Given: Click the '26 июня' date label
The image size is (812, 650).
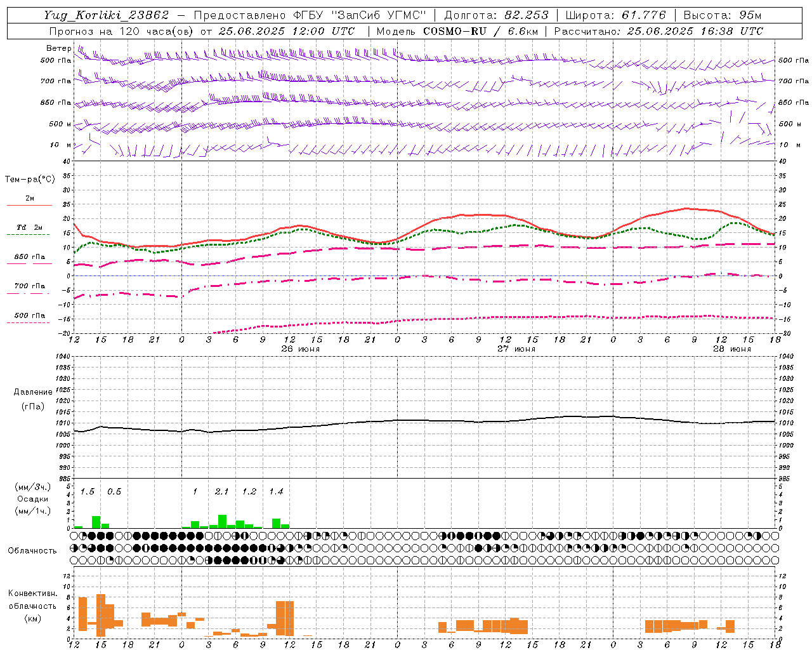Looking at the screenshot, I should pyautogui.click(x=301, y=349).
